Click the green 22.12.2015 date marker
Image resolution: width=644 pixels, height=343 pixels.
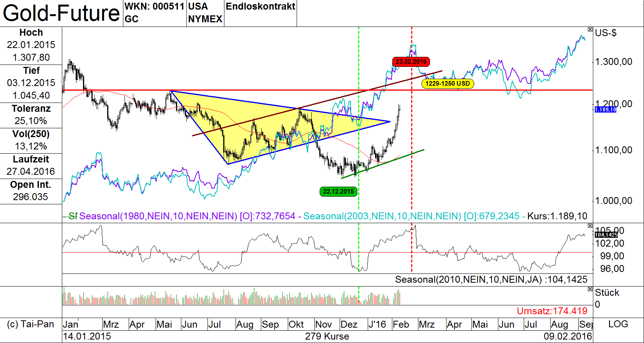339,191
